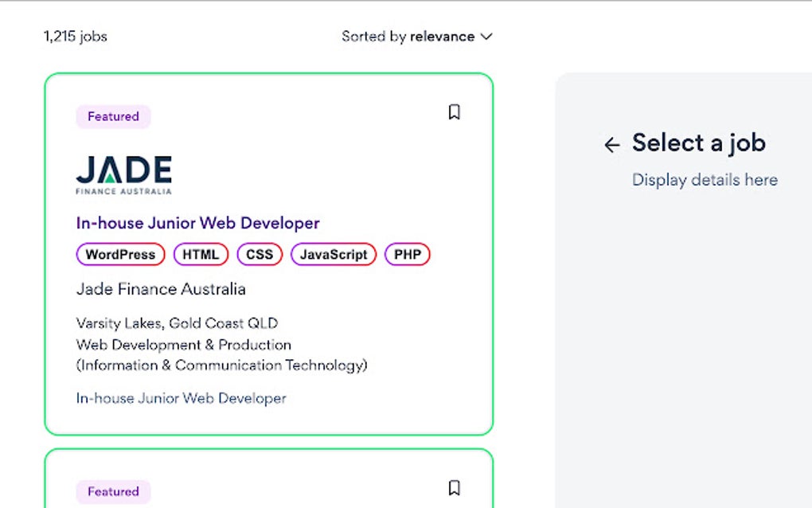Select the Jade Finance Australia company name
Screen dimensions: 812x508
tap(161, 288)
